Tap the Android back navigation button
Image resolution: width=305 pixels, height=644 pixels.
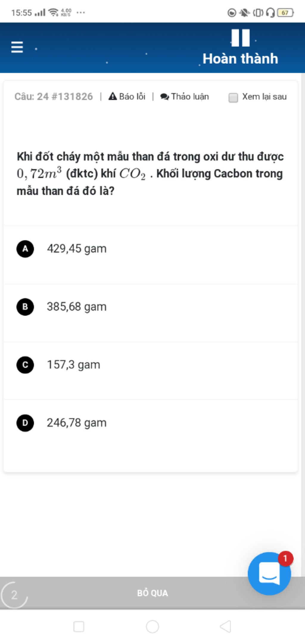[x=225, y=626]
